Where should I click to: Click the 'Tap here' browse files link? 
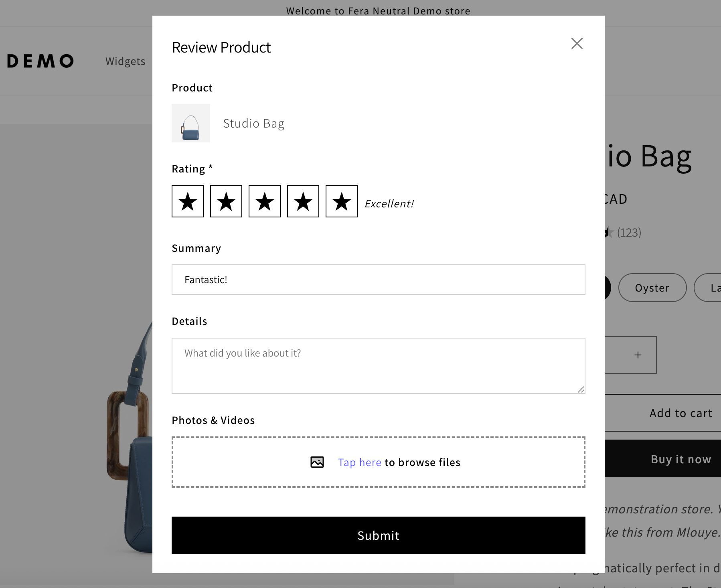pos(359,462)
